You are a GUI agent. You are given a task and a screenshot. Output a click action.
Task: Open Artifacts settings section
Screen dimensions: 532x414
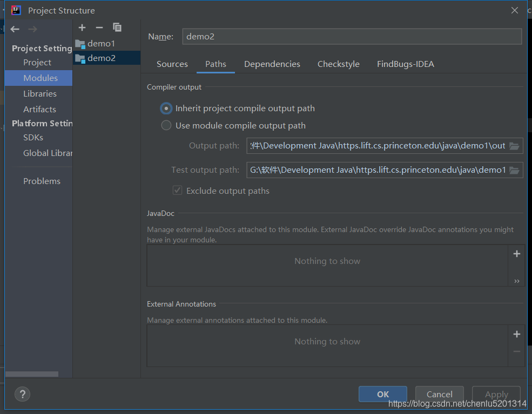pos(38,109)
